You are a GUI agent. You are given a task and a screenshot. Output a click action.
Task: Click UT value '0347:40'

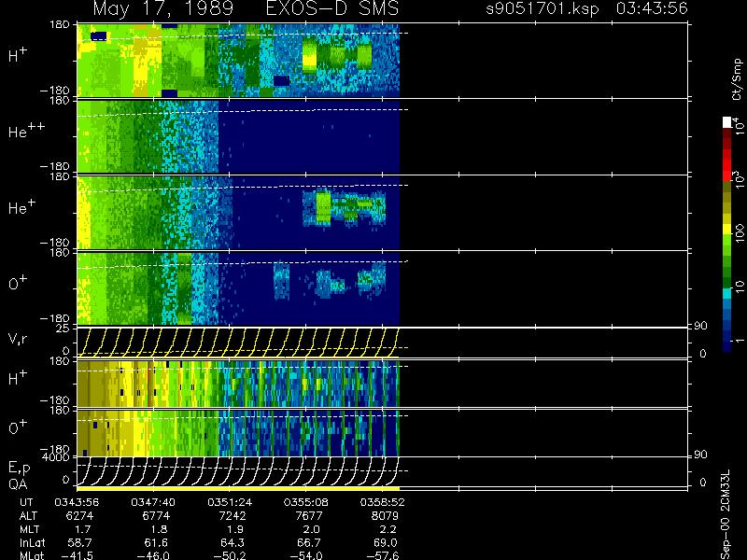coord(153,502)
